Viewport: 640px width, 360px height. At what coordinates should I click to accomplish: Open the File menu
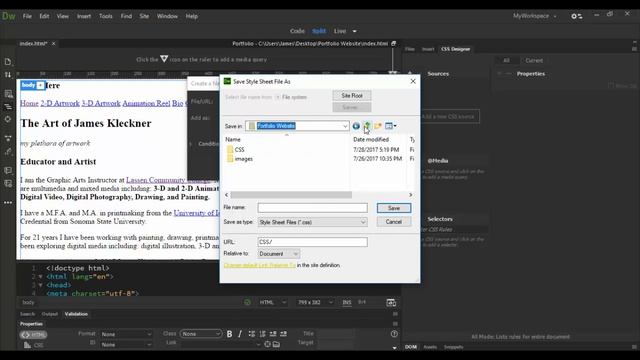(27, 16)
